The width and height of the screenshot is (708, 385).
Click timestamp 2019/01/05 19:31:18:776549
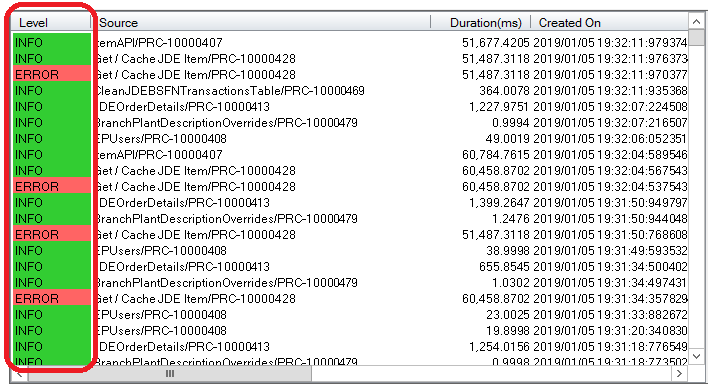point(610,347)
